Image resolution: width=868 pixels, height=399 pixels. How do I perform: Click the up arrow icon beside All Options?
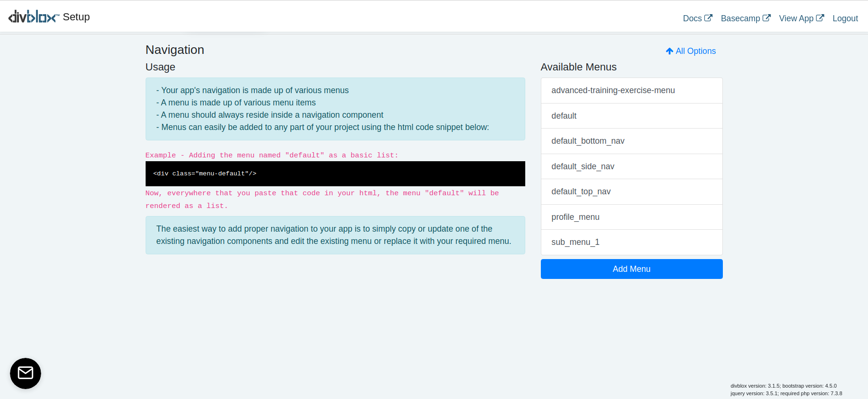point(669,51)
